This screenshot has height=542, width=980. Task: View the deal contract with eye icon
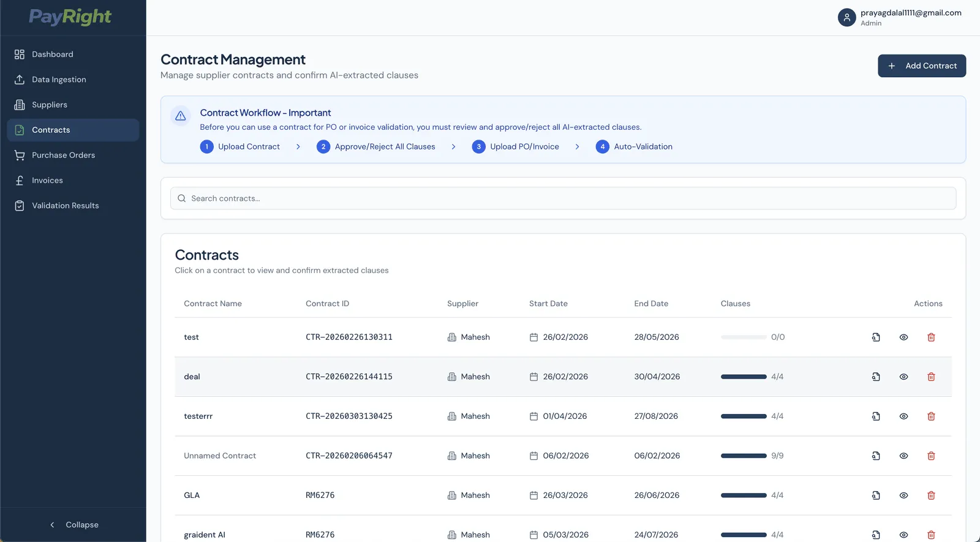(x=903, y=377)
